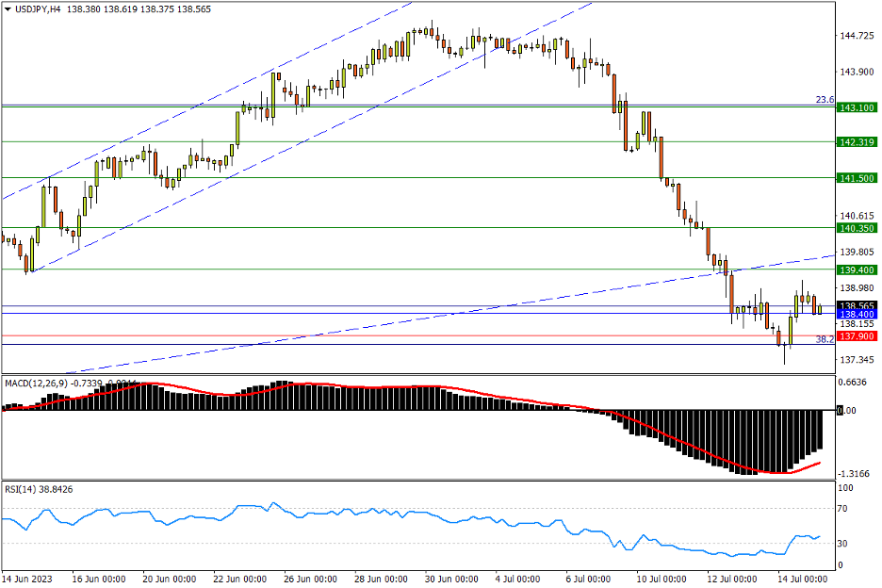882x588 pixels.
Task: Select the black 138.565 current price tag
Action: pyautogui.click(x=857, y=306)
